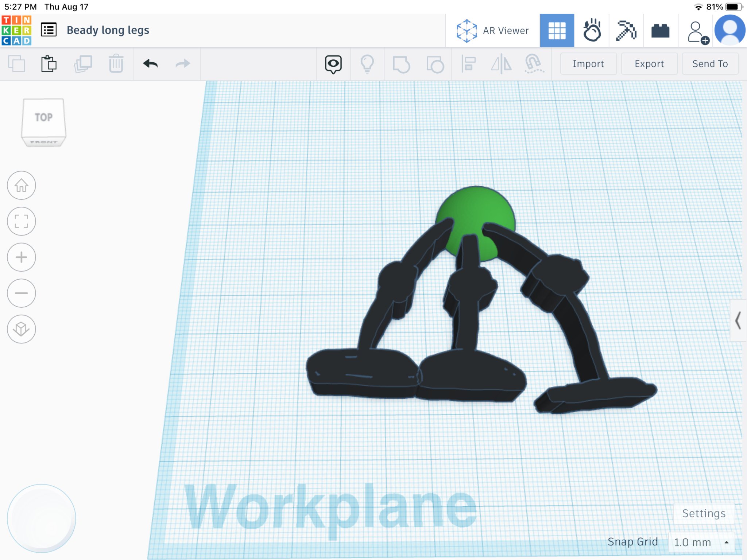Expand the collapsed shapes panel chevron
The height and width of the screenshot is (560, 747).
pos(738,320)
